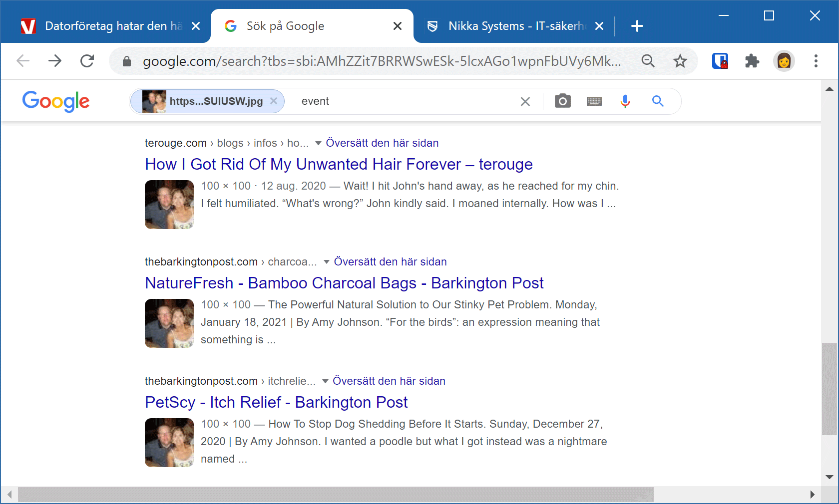Image resolution: width=839 pixels, height=504 pixels.
Task: Translate the itch relief result page
Action: 389,381
